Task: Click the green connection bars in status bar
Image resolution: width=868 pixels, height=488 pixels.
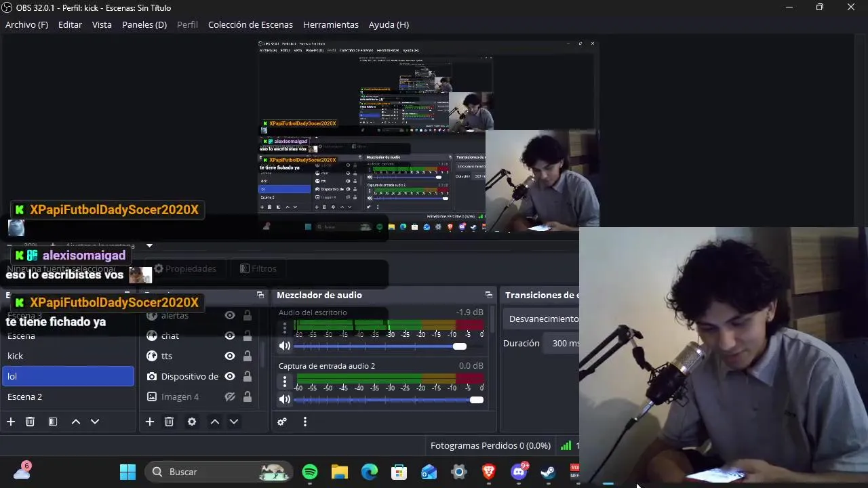Action: (566, 446)
